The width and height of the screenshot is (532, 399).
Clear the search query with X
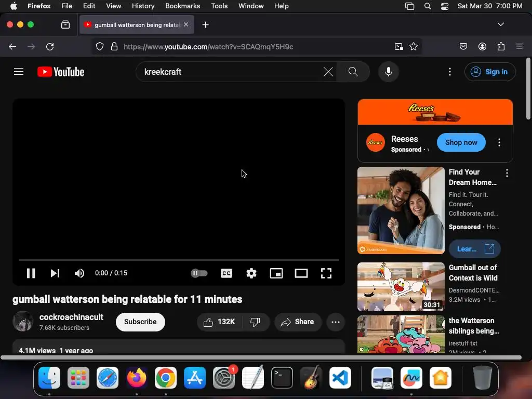click(328, 72)
